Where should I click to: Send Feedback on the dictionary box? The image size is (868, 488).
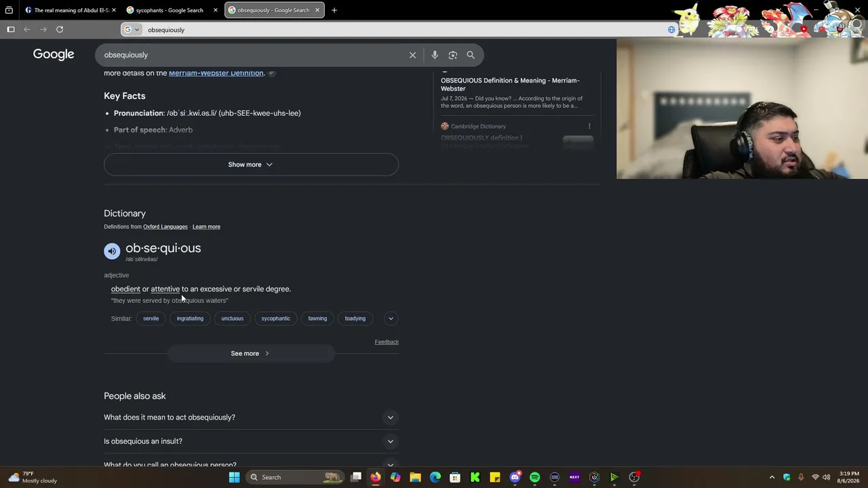[387, 342]
